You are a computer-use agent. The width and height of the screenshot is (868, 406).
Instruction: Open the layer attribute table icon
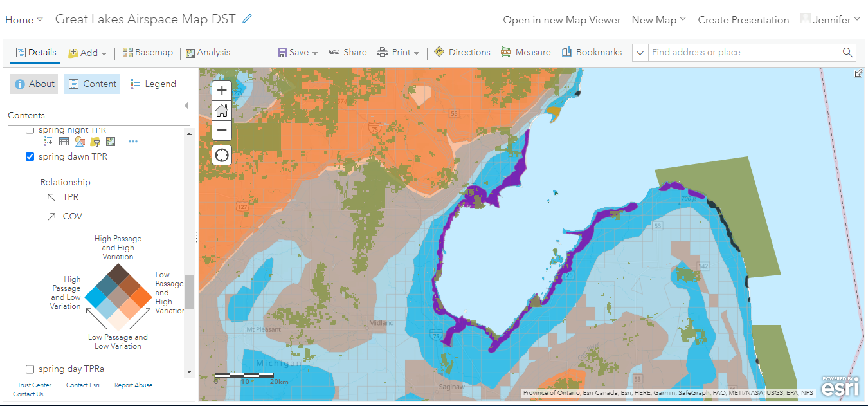click(64, 142)
